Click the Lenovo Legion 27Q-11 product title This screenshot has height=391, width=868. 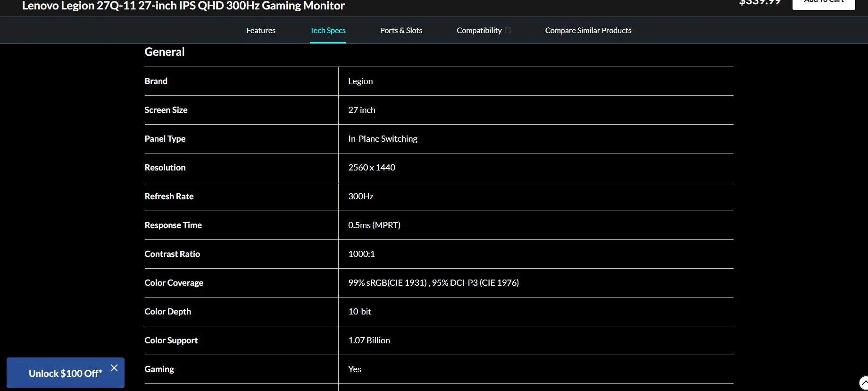tap(184, 6)
